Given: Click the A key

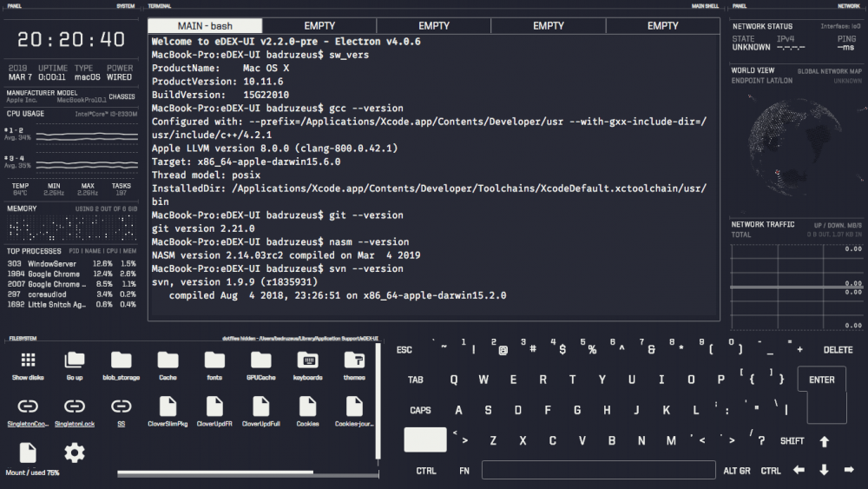Looking at the screenshot, I should pos(458,410).
